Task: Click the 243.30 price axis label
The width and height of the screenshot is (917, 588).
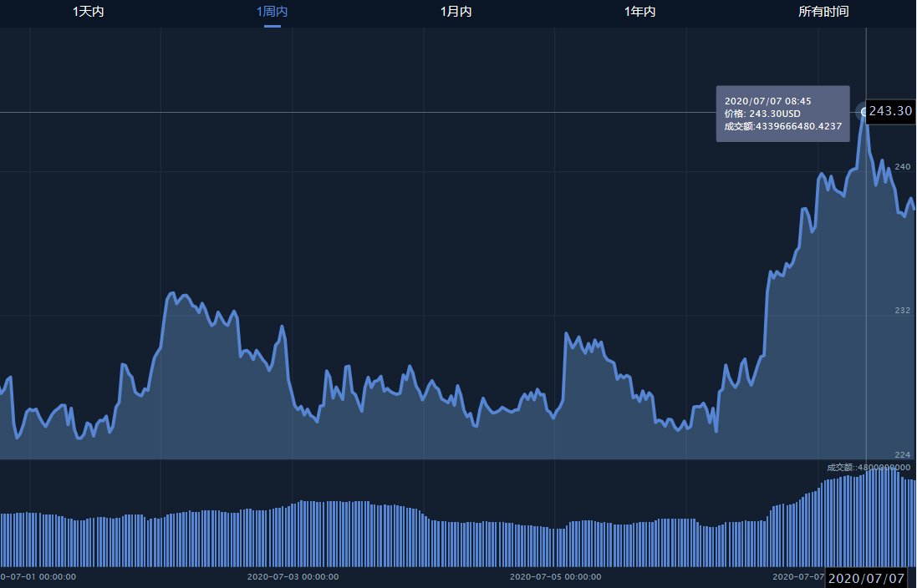Action: coord(890,111)
